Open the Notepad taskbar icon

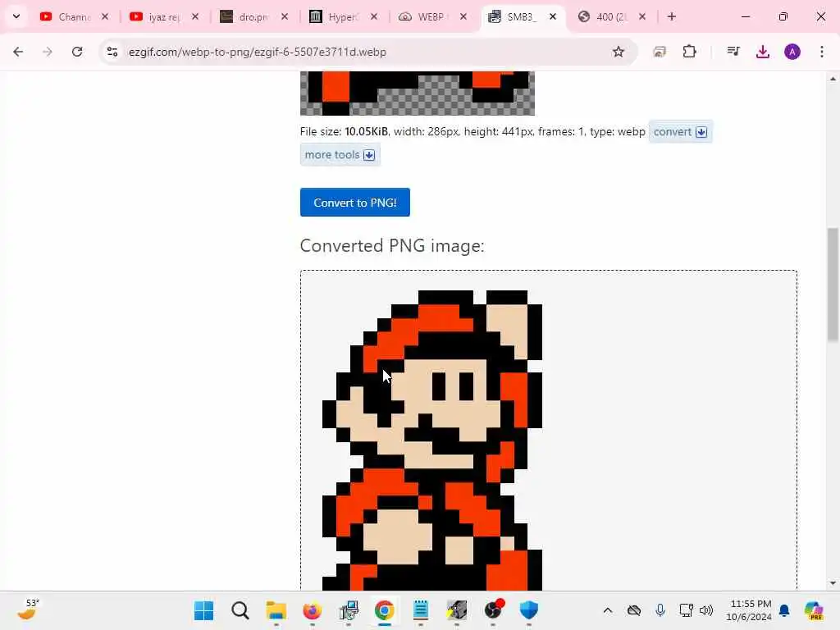click(421, 610)
